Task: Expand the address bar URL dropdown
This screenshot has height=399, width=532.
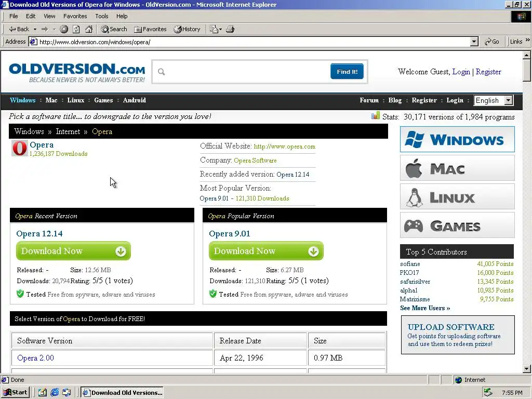Action: (474, 42)
